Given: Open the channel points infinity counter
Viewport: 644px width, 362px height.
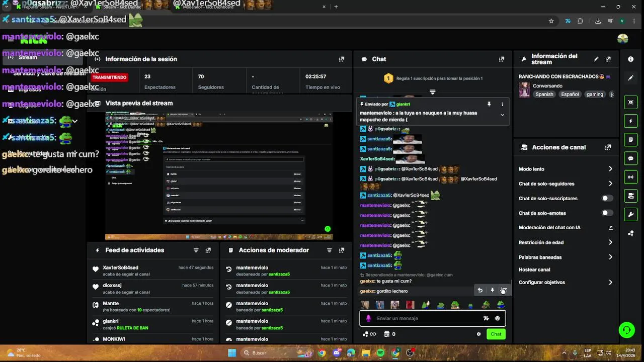Looking at the screenshot, I should click(x=369, y=334).
